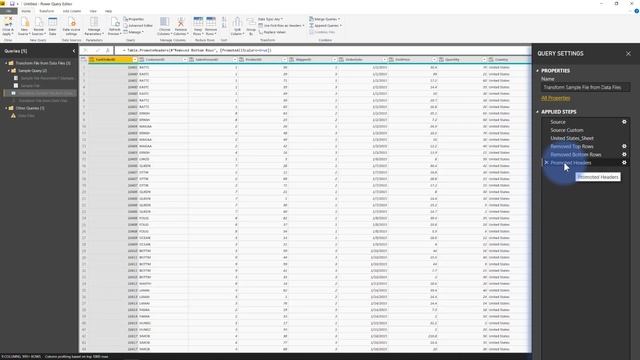Select the Country column header

point(509,60)
